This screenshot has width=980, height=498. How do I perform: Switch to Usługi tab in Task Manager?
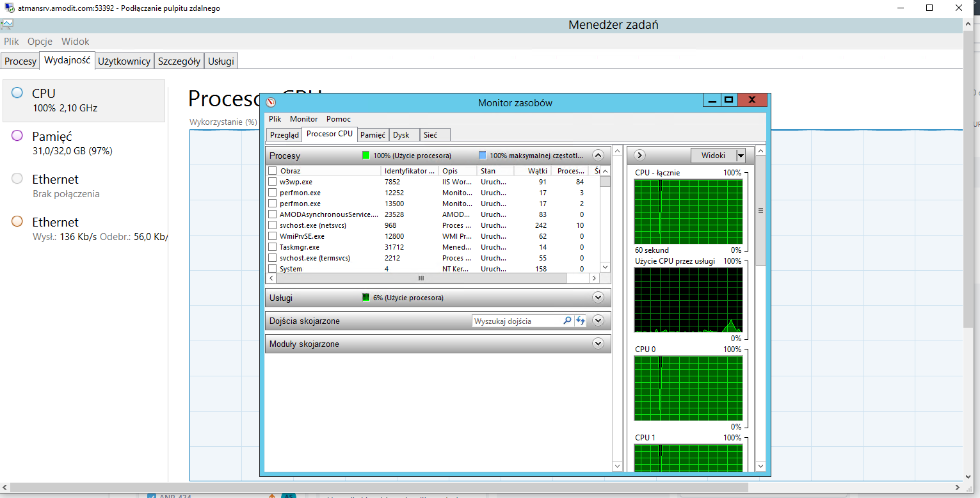pyautogui.click(x=221, y=61)
